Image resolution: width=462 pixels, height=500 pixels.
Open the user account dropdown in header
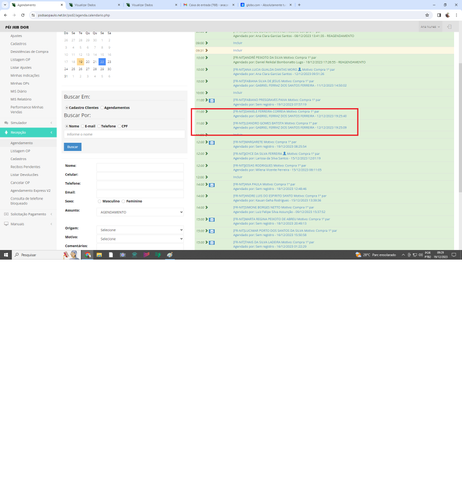(430, 27)
